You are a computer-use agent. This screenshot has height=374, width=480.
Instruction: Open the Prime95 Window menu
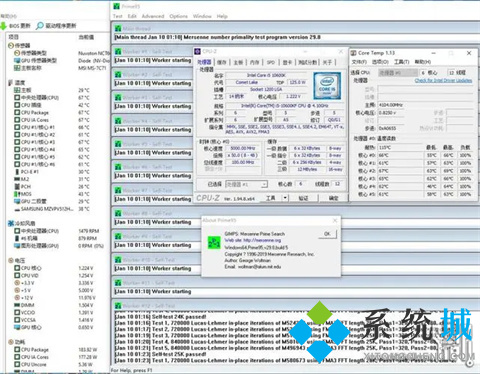click(x=202, y=16)
